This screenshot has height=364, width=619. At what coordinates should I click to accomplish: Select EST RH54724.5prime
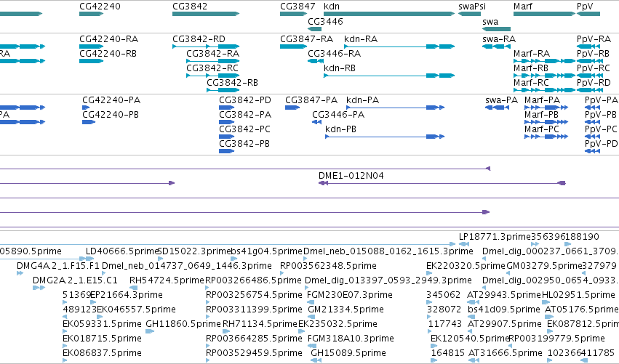click(x=167, y=280)
